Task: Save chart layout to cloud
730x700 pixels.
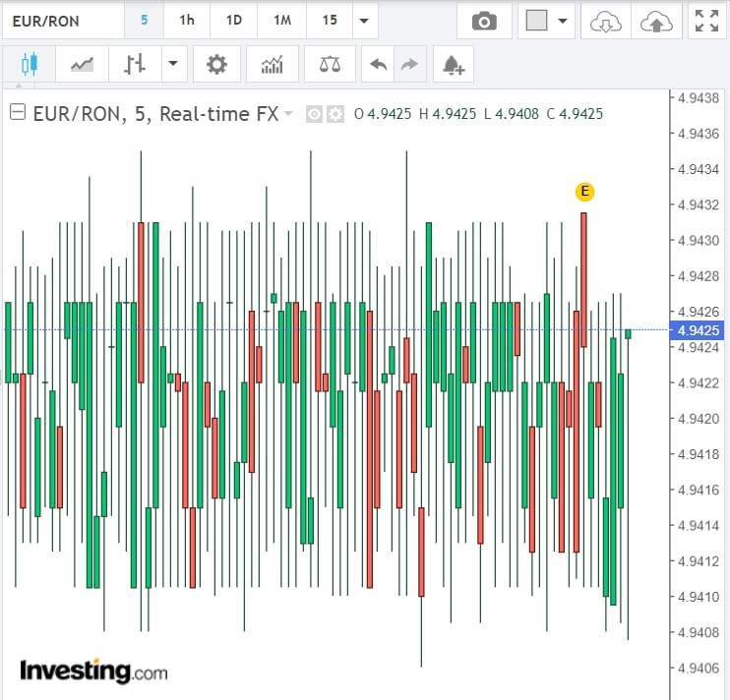Action: coord(656,21)
